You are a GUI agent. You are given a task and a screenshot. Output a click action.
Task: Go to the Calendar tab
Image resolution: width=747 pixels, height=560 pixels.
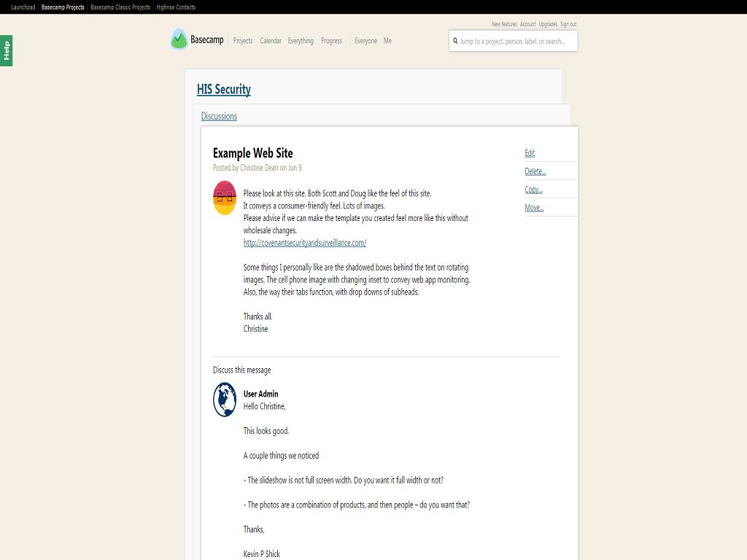coord(271,41)
